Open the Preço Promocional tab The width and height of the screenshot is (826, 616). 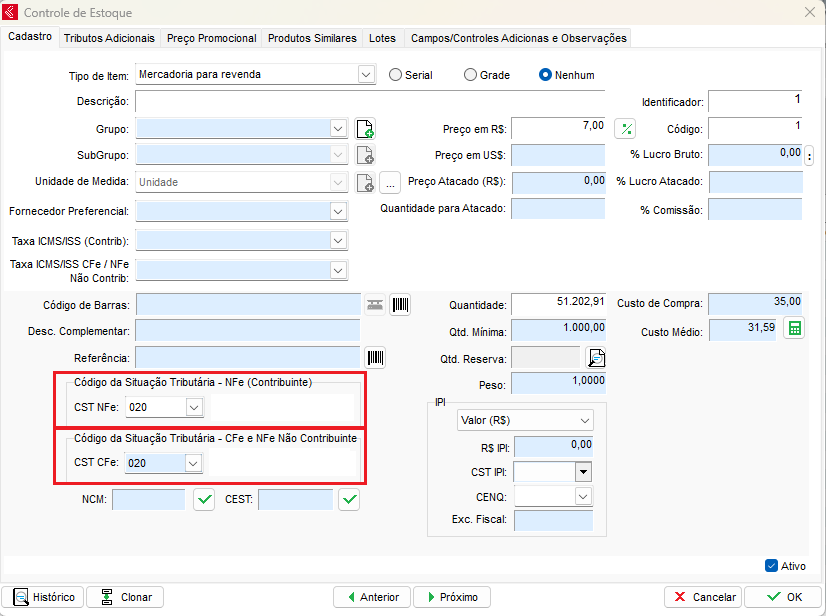(x=211, y=38)
